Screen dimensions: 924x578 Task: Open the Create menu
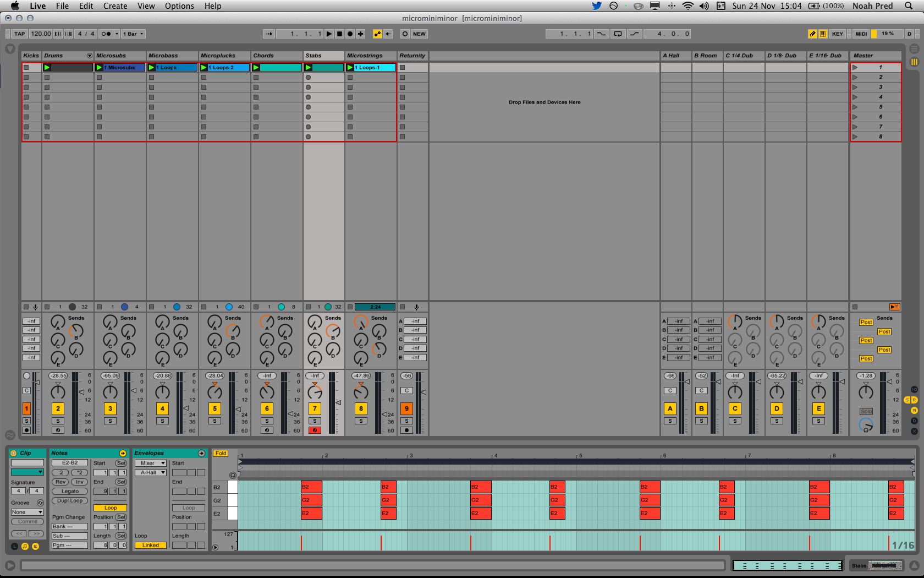[115, 6]
